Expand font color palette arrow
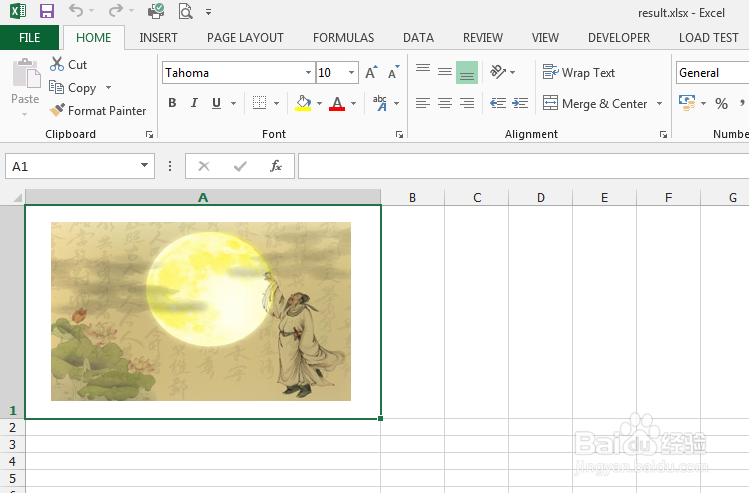 tap(353, 103)
